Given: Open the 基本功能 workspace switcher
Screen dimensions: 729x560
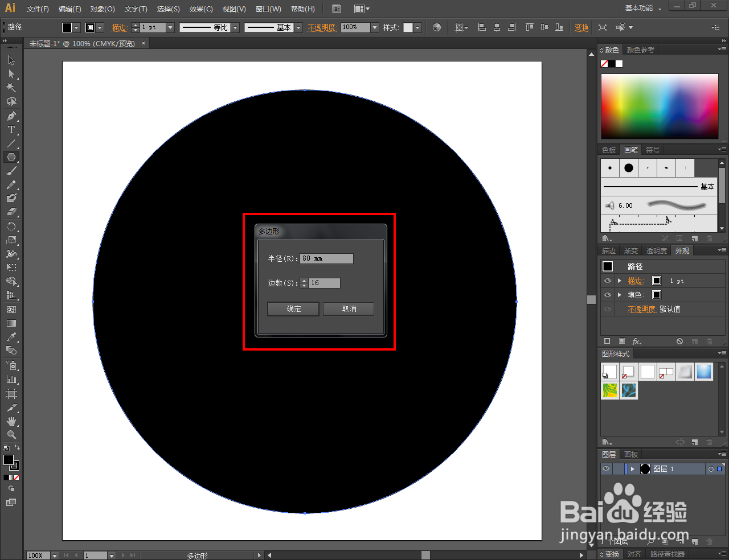Looking at the screenshot, I should (x=643, y=8).
